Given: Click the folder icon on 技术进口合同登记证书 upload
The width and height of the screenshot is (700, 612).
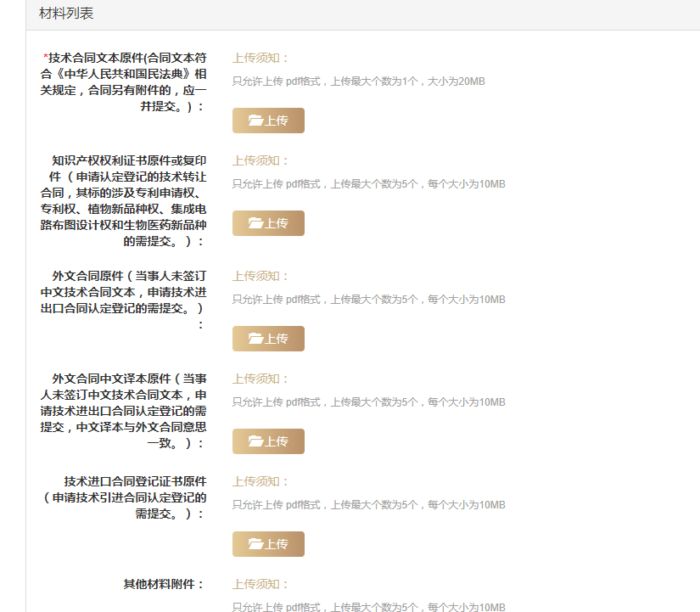Looking at the screenshot, I should point(257,543).
